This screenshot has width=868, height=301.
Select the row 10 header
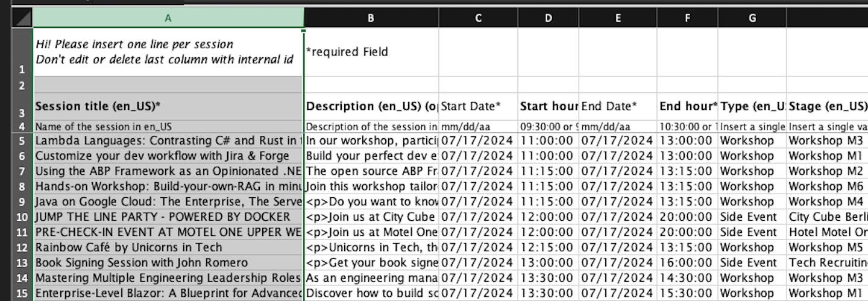(x=22, y=217)
